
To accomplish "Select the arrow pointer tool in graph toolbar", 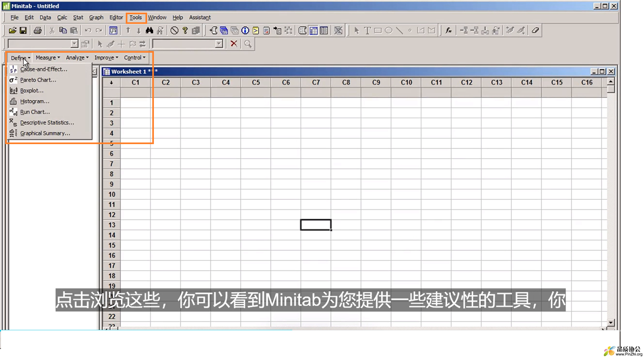I will pos(357,30).
